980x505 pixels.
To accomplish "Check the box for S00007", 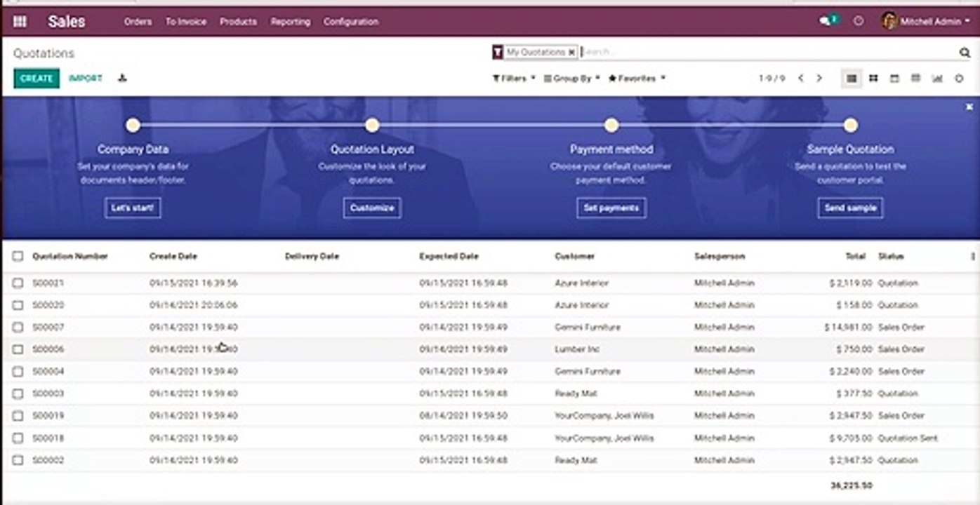I will click(x=18, y=327).
